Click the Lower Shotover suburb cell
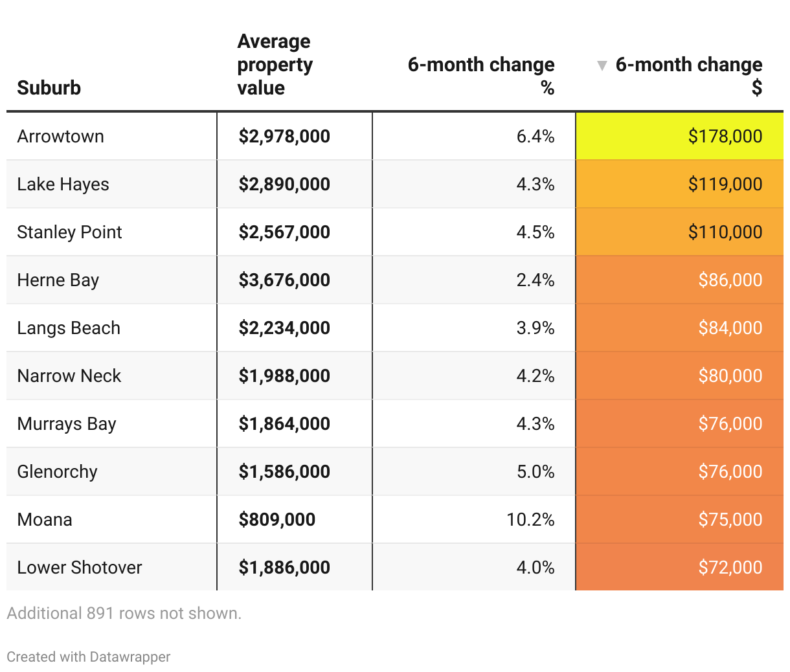This screenshot has height=672, width=790. pyautogui.click(x=111, y=567)
